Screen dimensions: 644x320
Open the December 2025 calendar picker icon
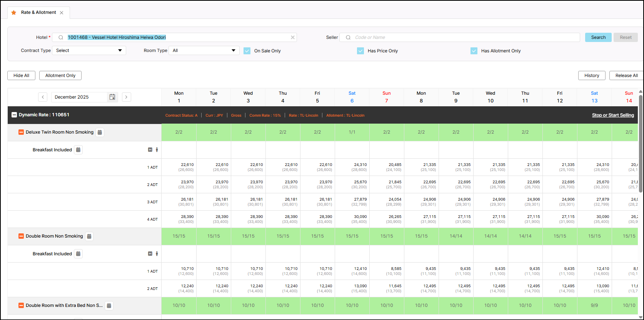click(112, 97)
